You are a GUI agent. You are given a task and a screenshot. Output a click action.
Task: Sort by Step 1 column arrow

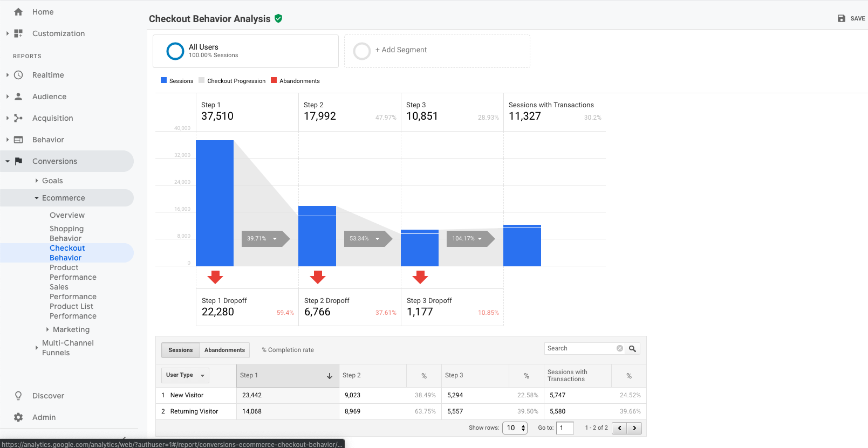coord(330,376)
